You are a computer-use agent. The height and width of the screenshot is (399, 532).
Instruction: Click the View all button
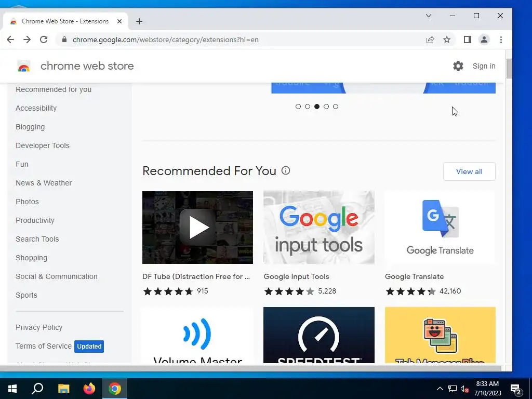pyautogui.click(x=469, y=171)
